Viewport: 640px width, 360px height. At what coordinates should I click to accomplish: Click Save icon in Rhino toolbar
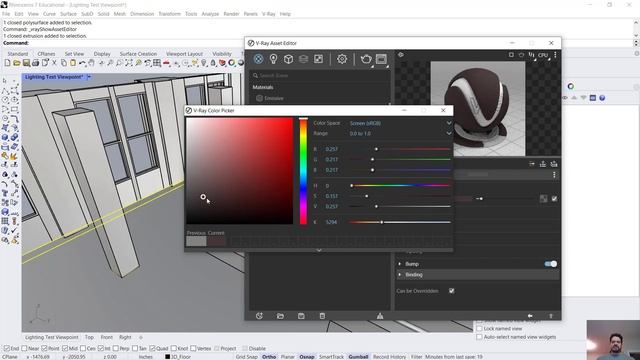point(26,63)
